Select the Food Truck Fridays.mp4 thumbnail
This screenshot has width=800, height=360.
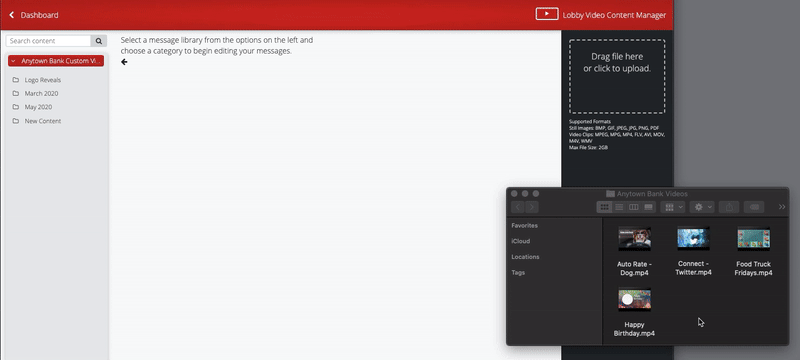coord(754,239)
